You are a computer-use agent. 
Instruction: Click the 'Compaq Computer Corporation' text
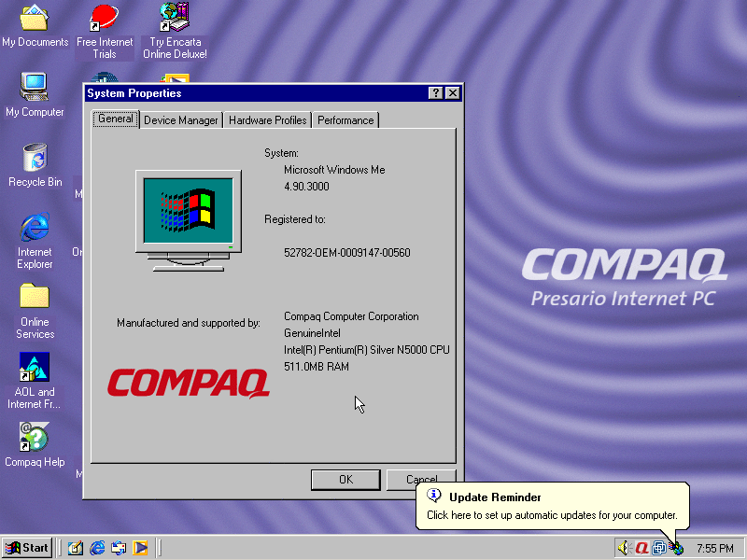(x=351, y=316)
